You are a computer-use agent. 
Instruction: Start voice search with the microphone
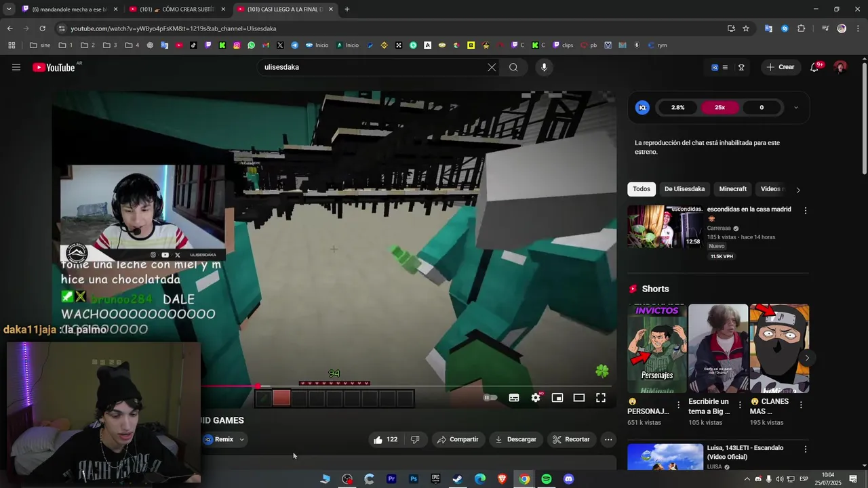544,67
